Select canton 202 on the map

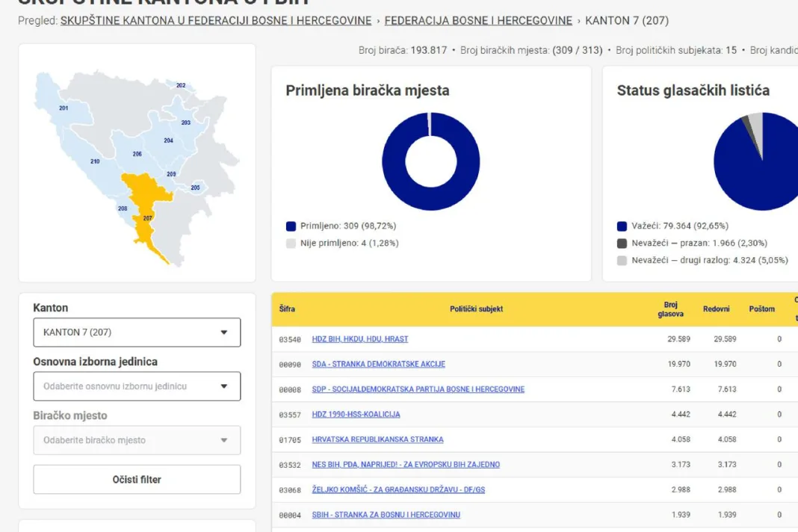point(181,85)
